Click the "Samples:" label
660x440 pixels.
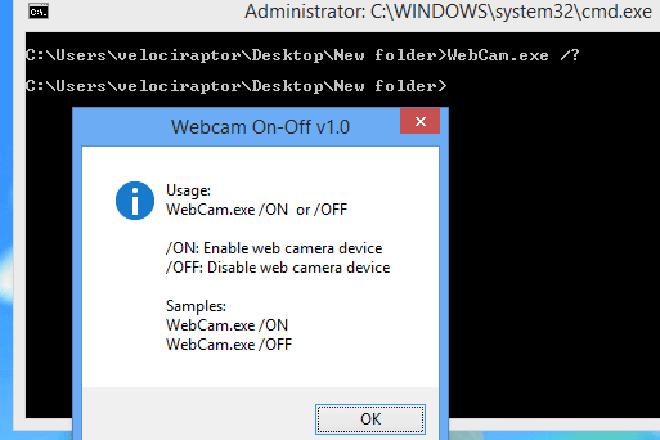pyautogui.click(x=196, y=306)
